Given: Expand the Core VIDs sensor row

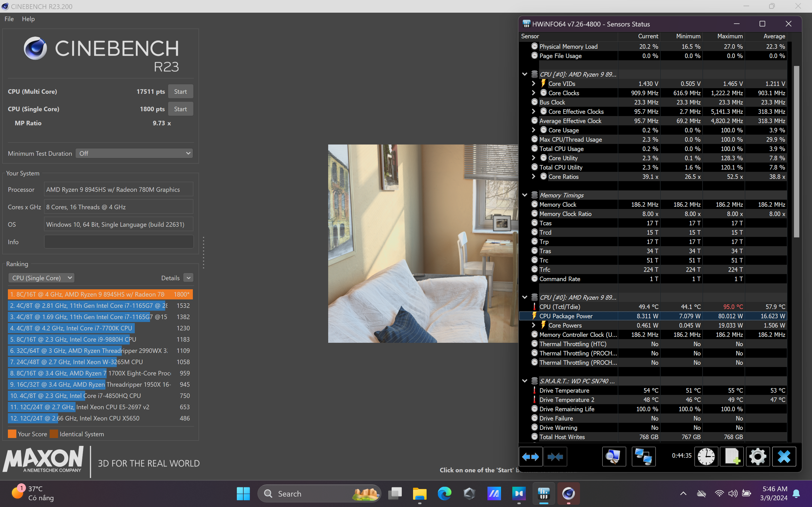Looking at the screenshot, I should 533,83.
